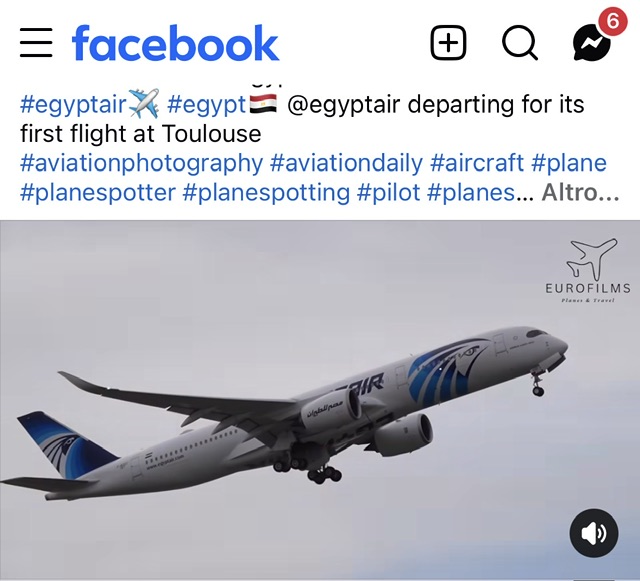Open the create post plus icon
Viewport: 640px width, 581px height.
coord(449,42)
